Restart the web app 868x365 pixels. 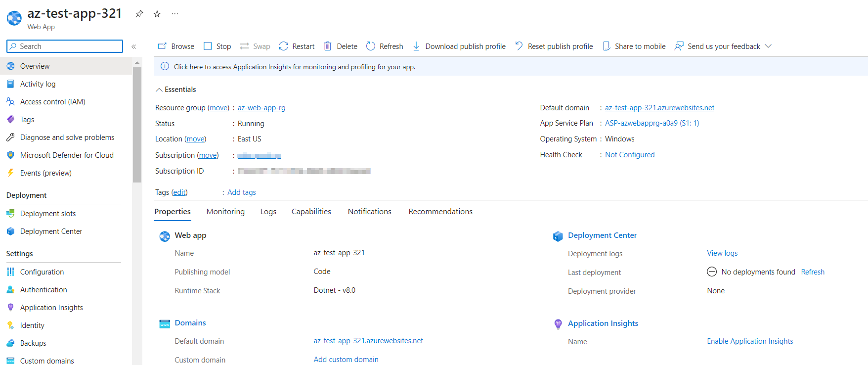[297, 46]
